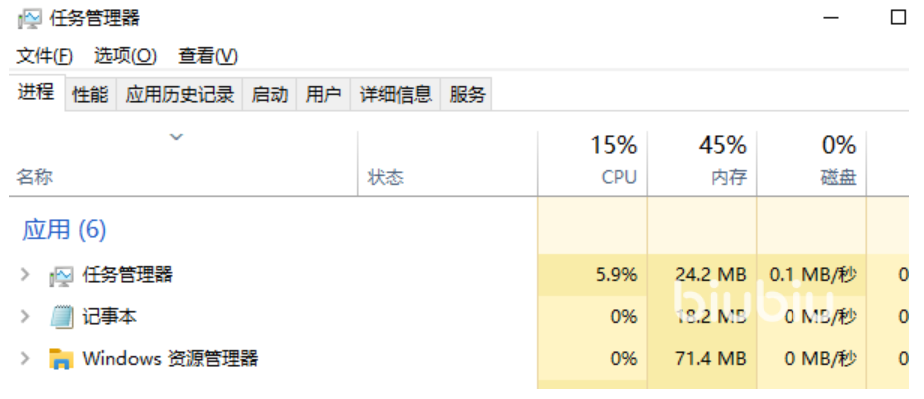Image resolution: width=924 pixels, height=399 pixels.
Task: Switch to the 应用历史记录 tab
Action: (180, 94)
